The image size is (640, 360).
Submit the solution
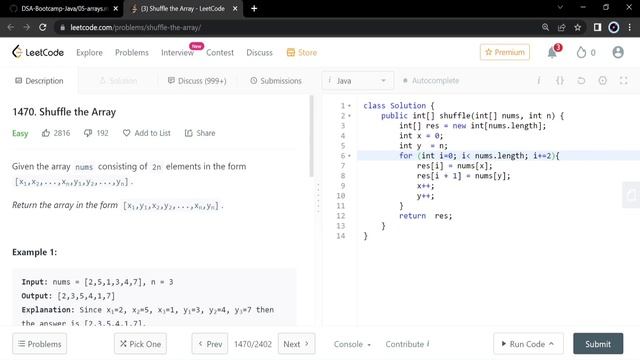[598, 344]
